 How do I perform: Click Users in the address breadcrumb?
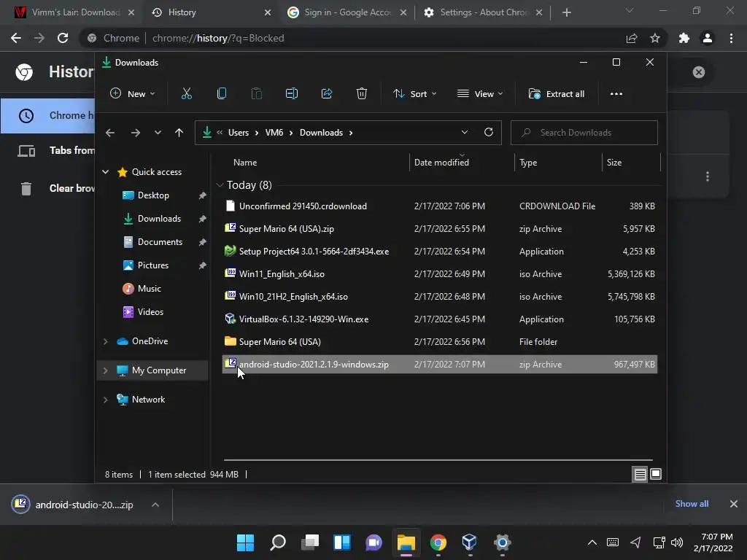[x=239, y=133]
